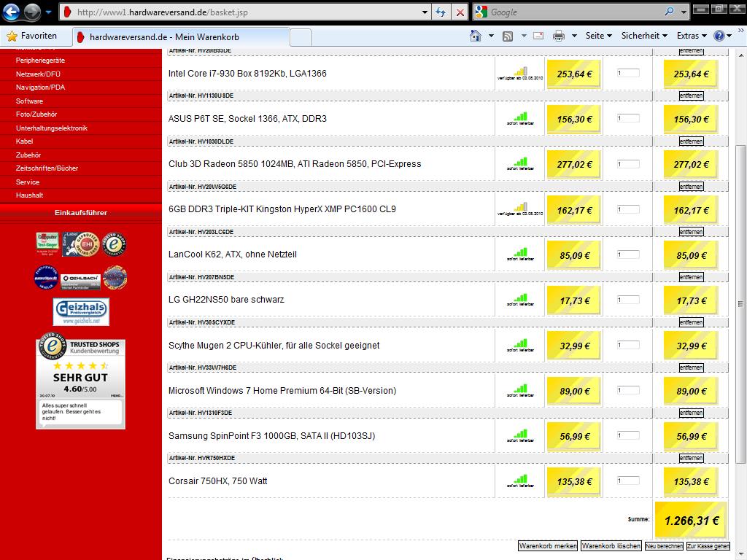The height and width of the screenshot is (560, 747).
Task: Click availability bars icon for Intel Core i7-930
Action: tap(521, 71)
